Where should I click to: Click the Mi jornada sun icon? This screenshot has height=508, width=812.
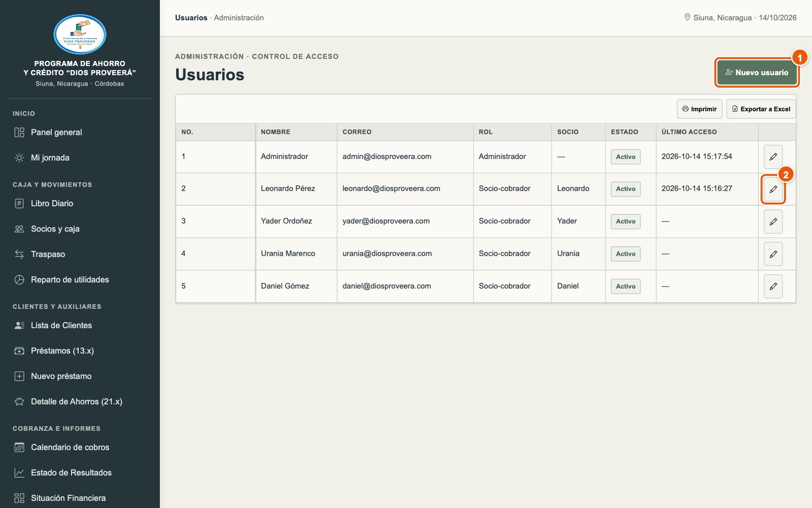click(x=19, y=158)
